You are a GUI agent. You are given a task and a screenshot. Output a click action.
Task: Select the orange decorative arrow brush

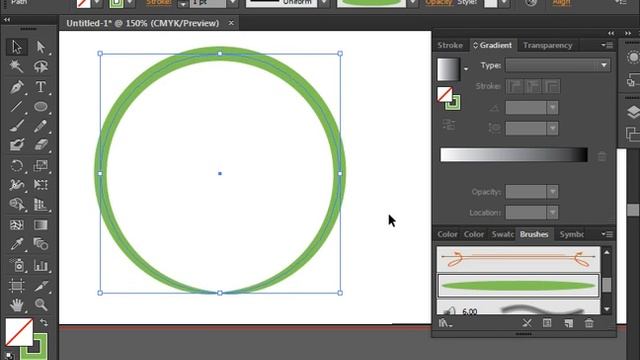pyautogui.click(x=518, y=259)
